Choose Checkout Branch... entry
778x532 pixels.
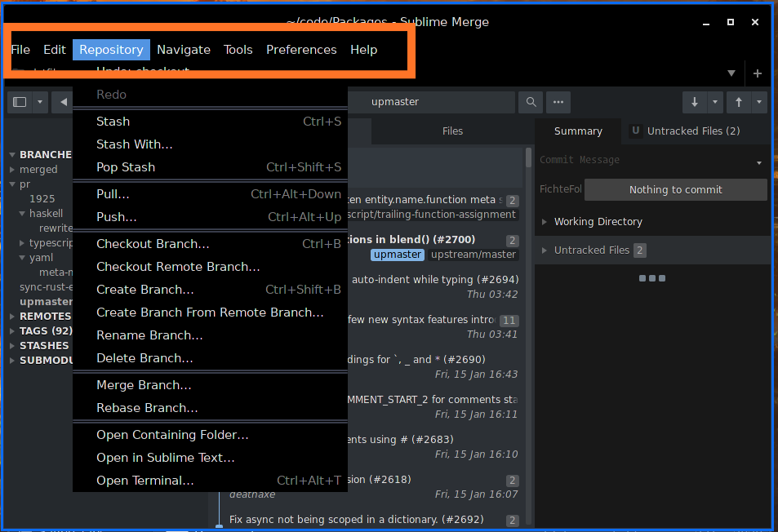[210, 243]
